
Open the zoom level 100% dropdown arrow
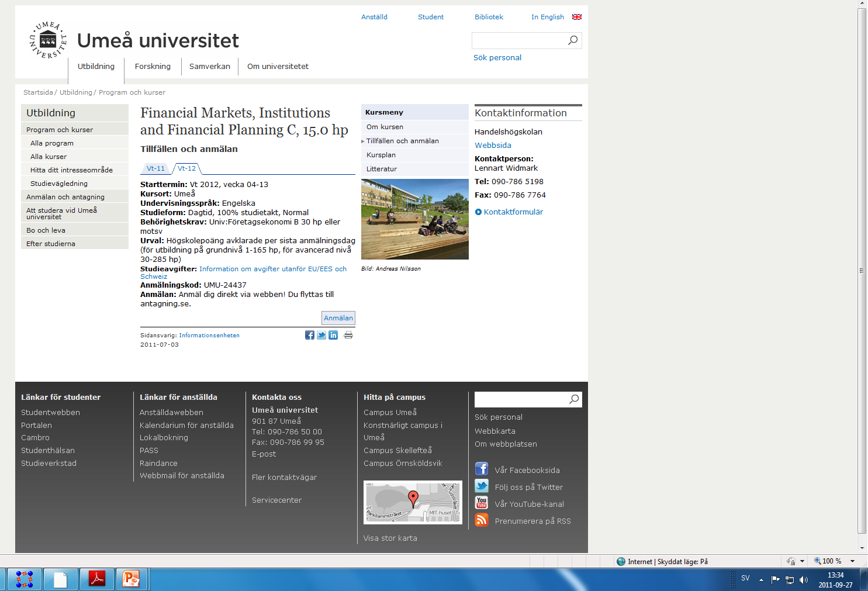tap(853, 561)
